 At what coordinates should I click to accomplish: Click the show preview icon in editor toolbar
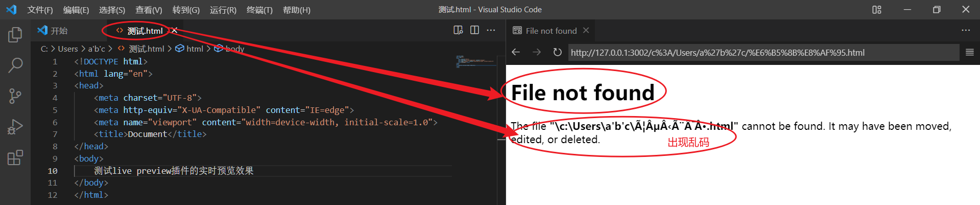point(458,31)
